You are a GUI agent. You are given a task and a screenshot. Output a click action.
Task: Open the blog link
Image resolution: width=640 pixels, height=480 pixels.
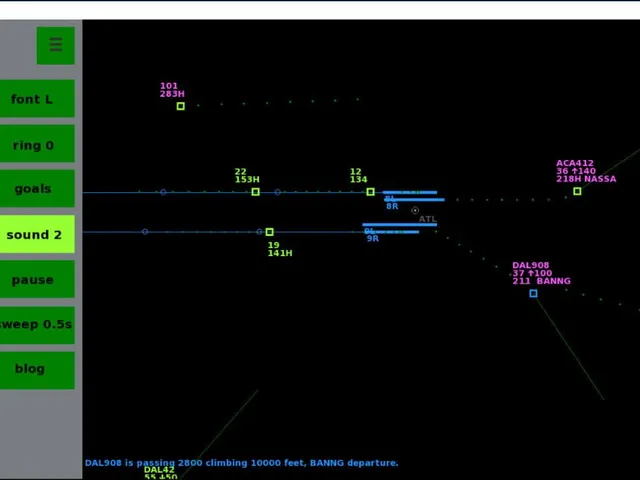click(x=37, y=370)
